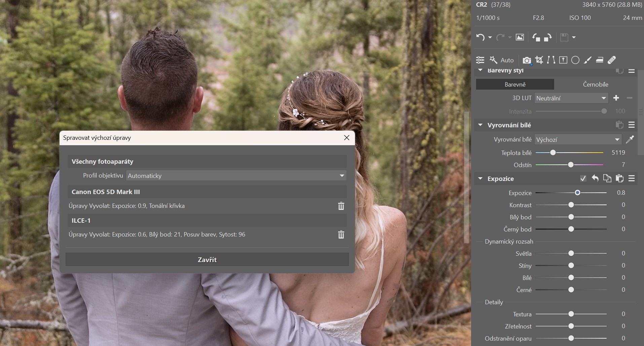Delete Canon EOS 5D Mark III preset
The width and height of the screenshot is (644, 346).
click(x=341, y=206)
